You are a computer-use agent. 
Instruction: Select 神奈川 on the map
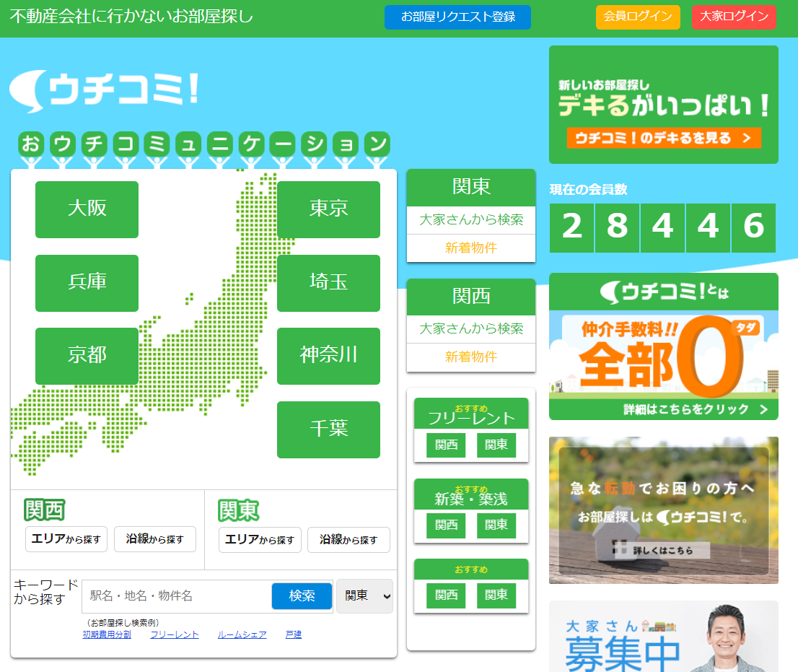click(x=329, y=356)
